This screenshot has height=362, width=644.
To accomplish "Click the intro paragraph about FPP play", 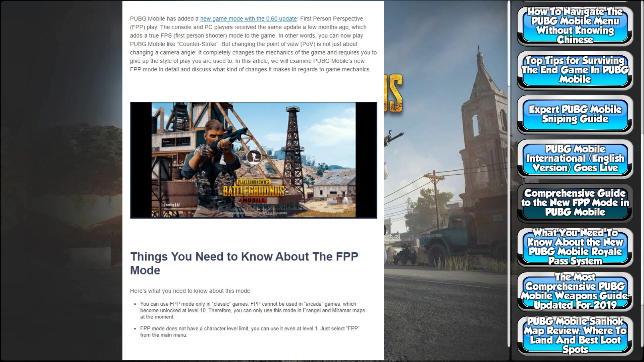I will (x=253, y=44).
